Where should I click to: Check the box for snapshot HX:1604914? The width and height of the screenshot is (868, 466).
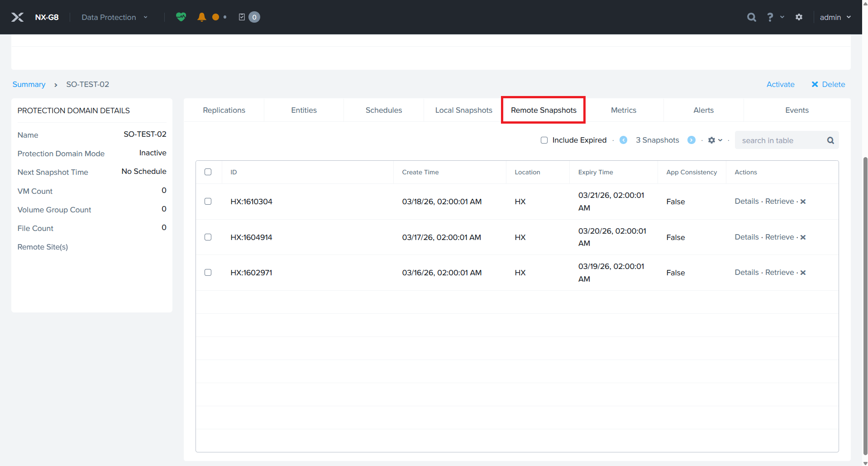208,237
